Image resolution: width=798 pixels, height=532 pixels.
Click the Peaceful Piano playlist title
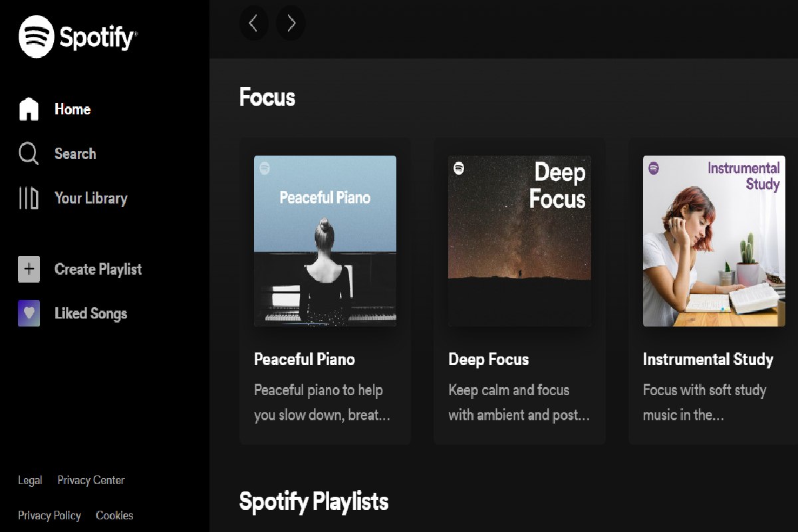(305, 360)
